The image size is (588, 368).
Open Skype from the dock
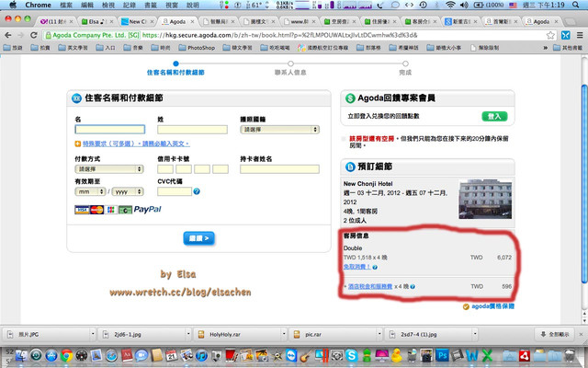click(x=351, y=355)
